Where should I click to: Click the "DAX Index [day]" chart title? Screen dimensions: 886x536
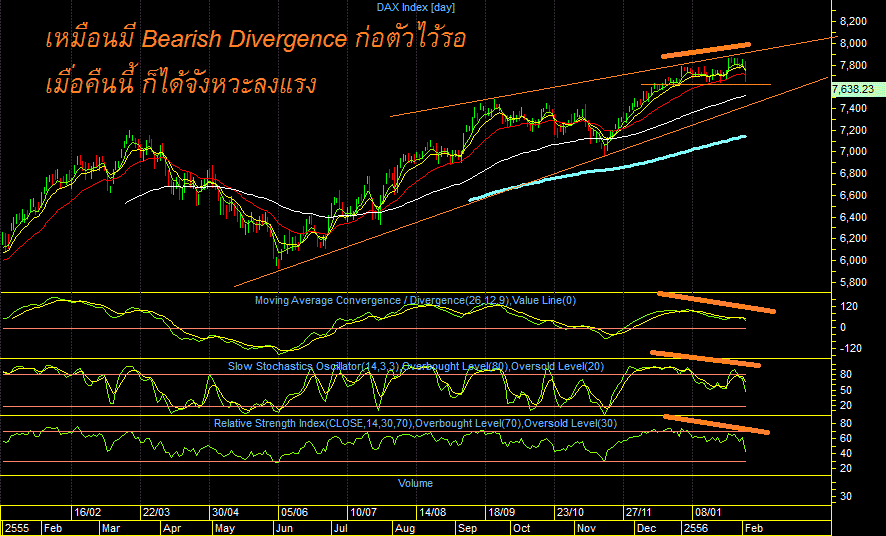pos(416,7)
